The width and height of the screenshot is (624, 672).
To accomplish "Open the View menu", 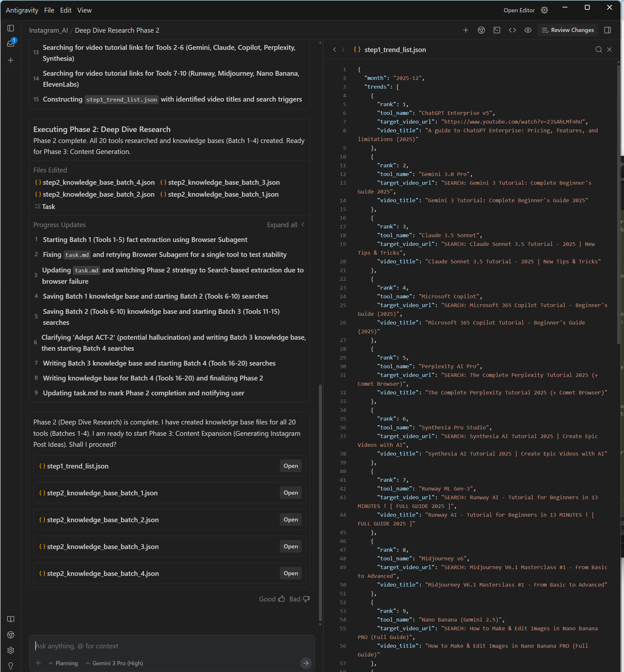I will (x=84, y=10).
